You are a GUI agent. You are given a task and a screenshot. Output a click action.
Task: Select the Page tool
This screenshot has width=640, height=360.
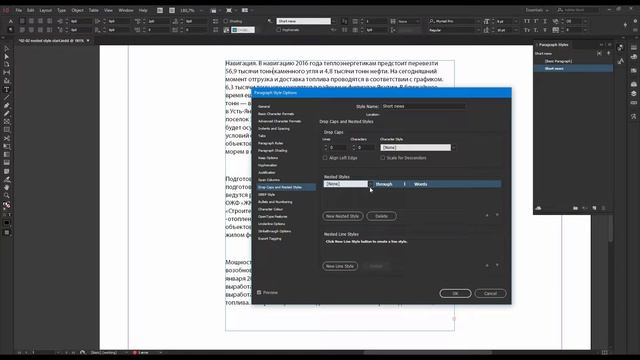click(7, 64)
